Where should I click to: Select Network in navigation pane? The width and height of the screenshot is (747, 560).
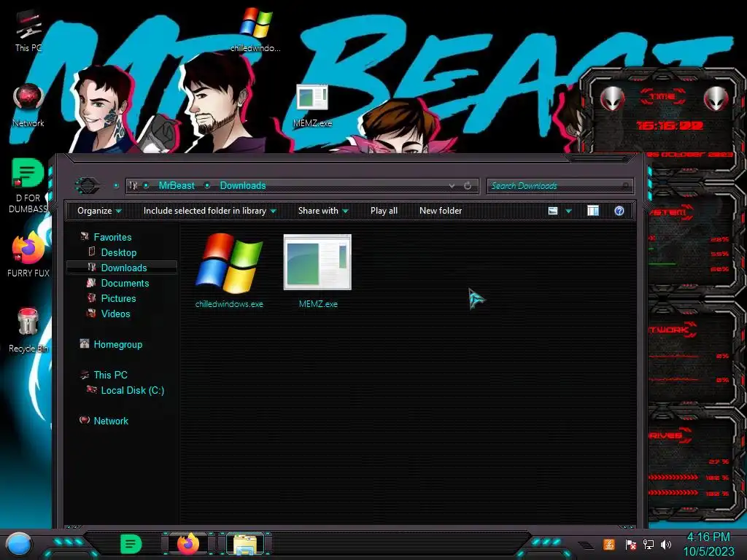pos(111,421)
